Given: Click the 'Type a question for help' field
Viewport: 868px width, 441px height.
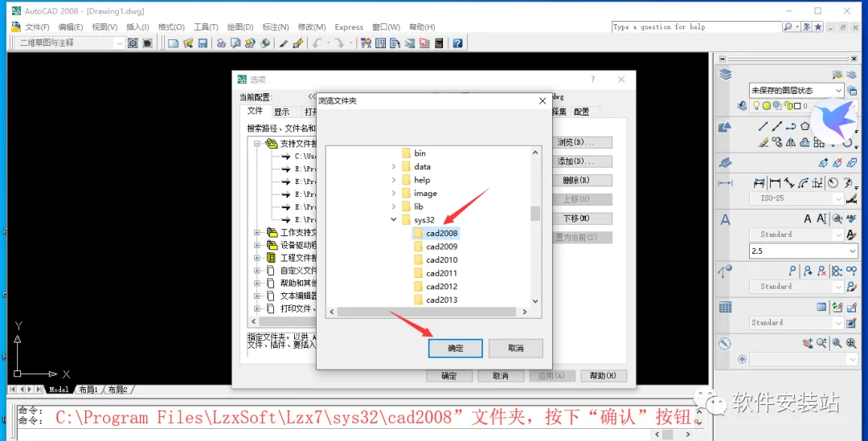Looking at the screenshot, I should (x=695, y=27).
